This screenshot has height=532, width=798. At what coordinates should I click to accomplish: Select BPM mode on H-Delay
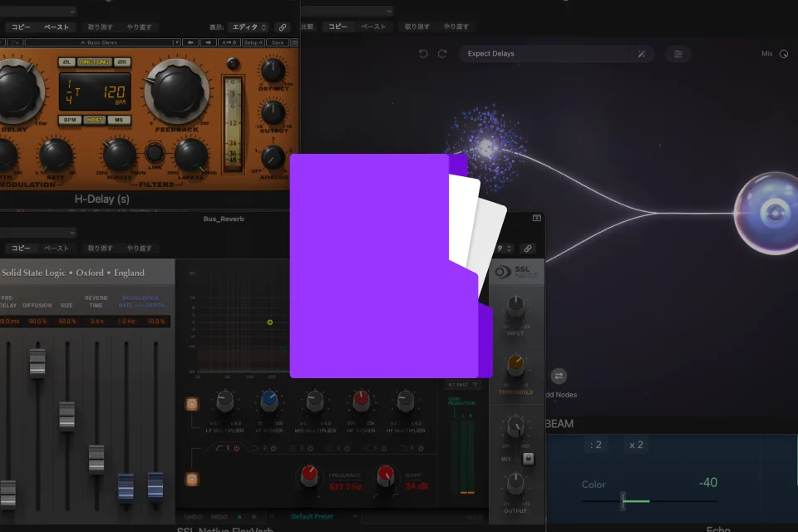tap(70, 121)
